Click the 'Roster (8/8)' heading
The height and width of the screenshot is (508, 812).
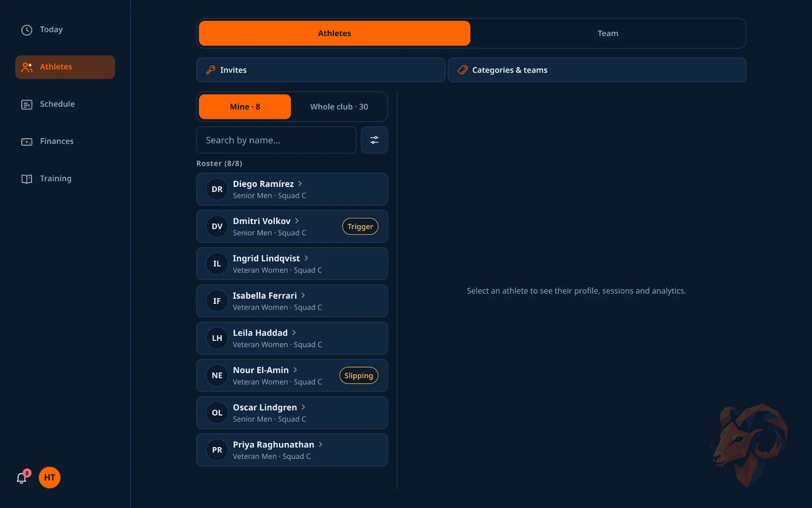219,164
